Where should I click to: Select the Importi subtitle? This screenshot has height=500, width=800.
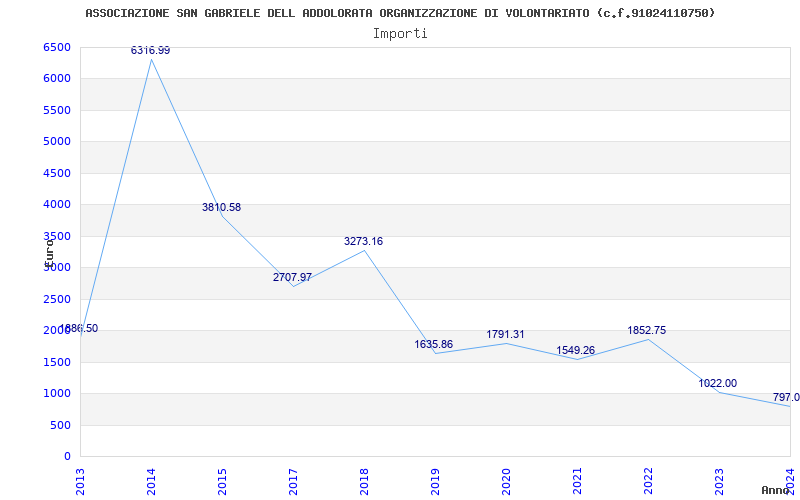tap(400, 34)
